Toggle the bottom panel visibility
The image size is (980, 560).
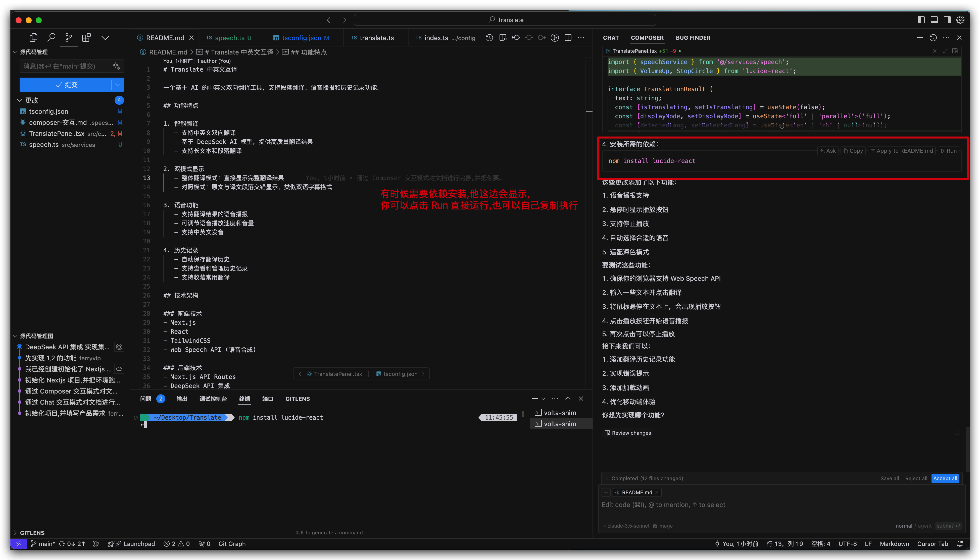934,20
